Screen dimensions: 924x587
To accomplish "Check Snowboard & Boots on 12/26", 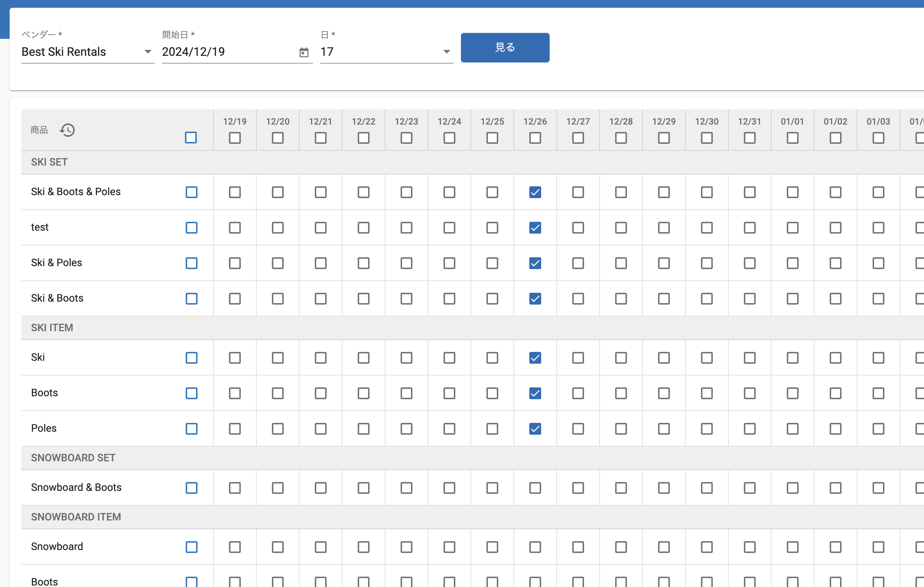I will pos(535,488).
